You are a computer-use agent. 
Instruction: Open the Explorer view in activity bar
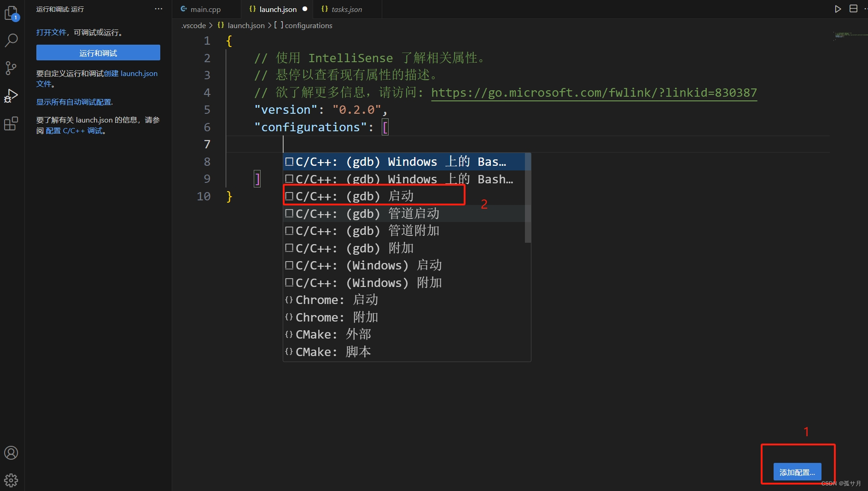pyautogui.click(x=12, y=13)
